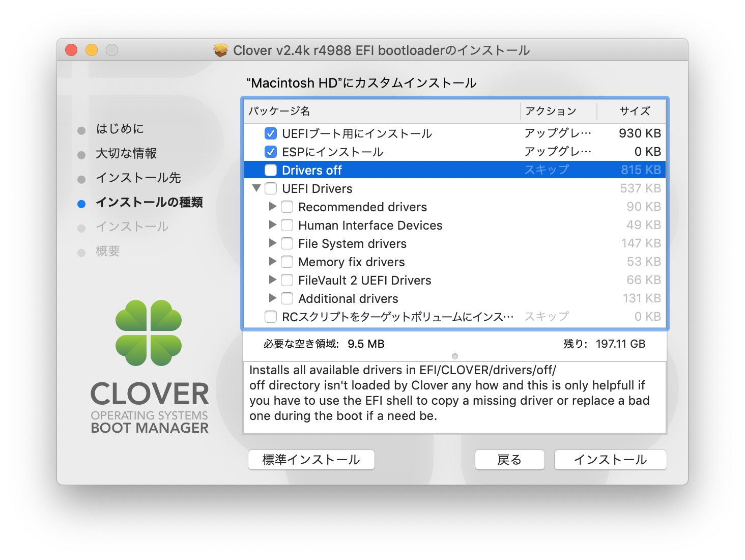Click the 537 KB size value
Image resolution: width=745 pixels, height=560 pixels.
coord(640,188)
